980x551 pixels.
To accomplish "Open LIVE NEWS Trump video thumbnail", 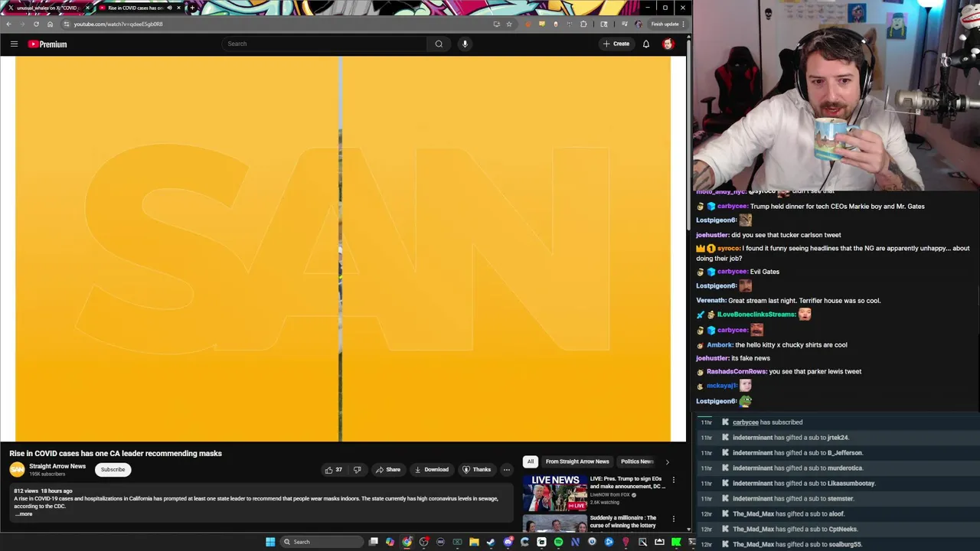I will [555, 493].
